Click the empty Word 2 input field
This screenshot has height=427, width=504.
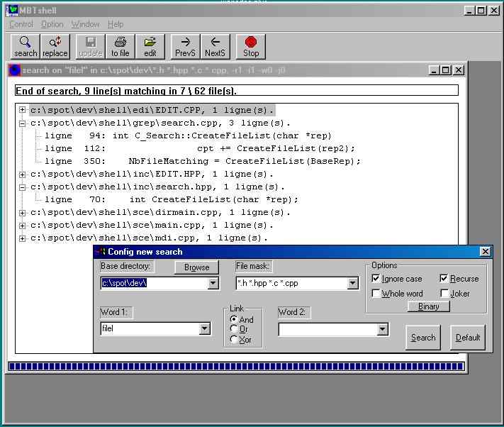click(x=328, y=329)
